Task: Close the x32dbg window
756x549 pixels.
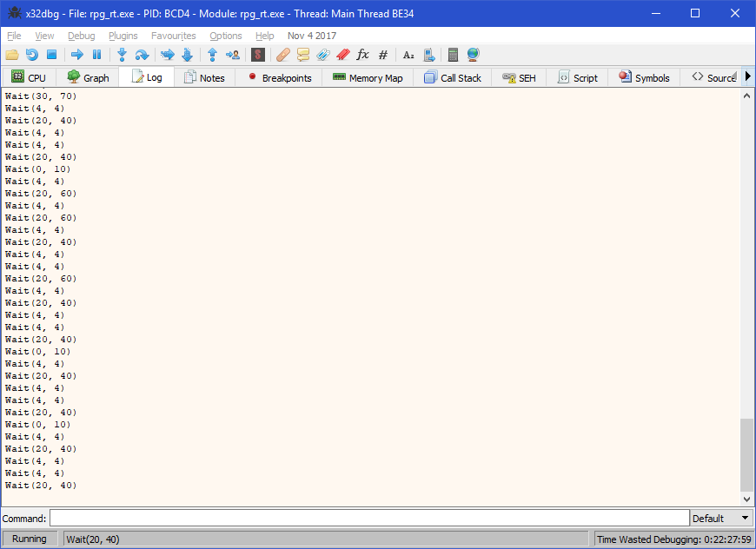Action: pos(735,14)
